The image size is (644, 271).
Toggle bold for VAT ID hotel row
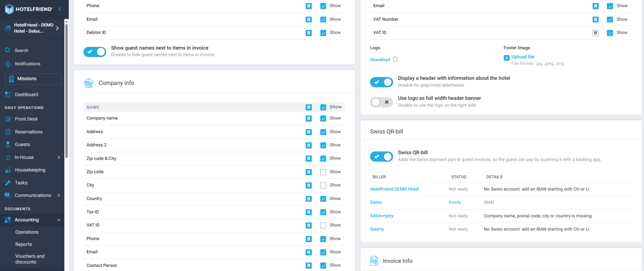coord(596,33)
